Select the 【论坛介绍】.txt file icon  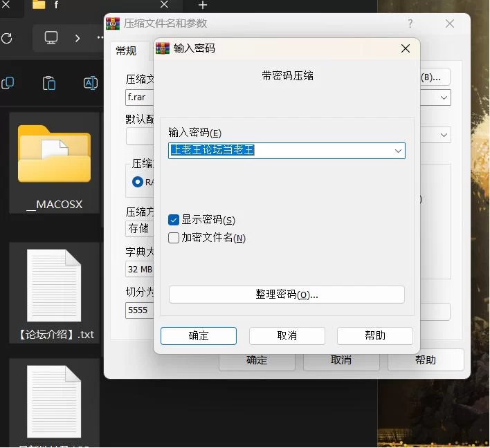tap(54, 285)
